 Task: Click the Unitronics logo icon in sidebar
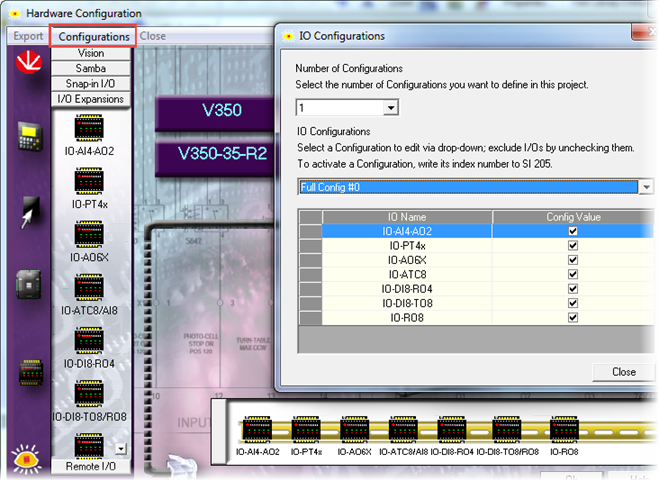pos(29,63)
